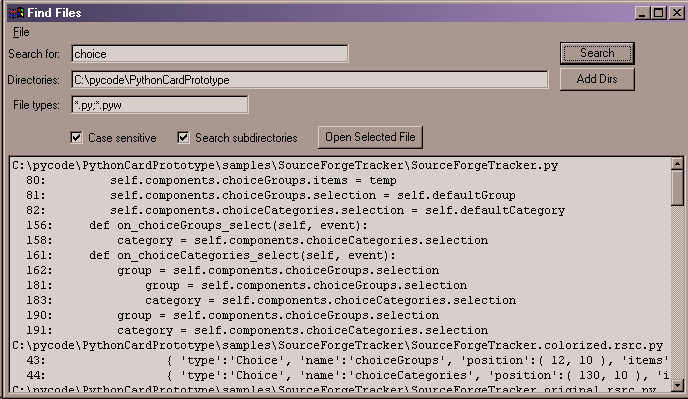Maximize the Find Files window
This screenshot has width=688, height=399.
point(659,13)
